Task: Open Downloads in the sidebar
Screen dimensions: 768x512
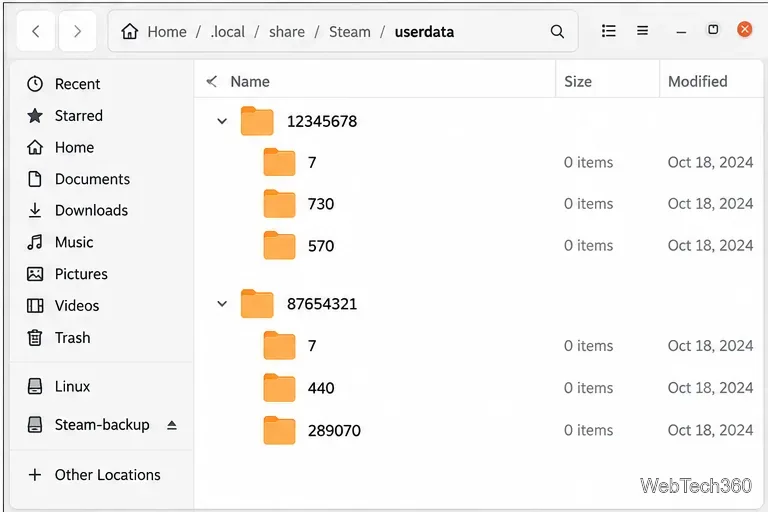Action: [92, 210]
